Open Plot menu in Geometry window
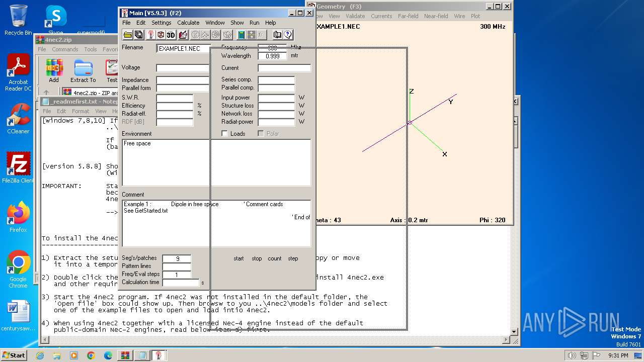Viewport: 644px width, 362px height. click(x=475, y=16)
